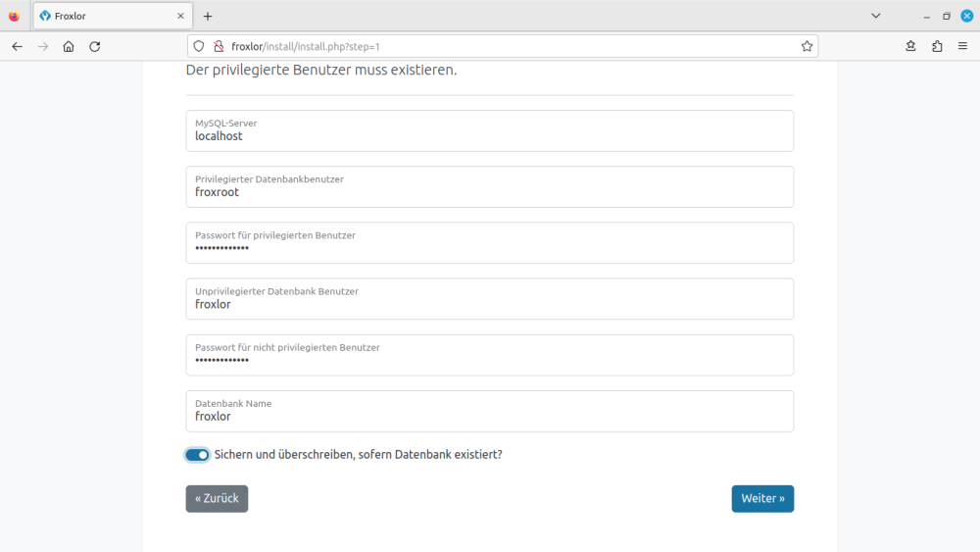This screenshot has height=552, width=980.
Task: Minimize the browser window
Action: coord(926,17)
